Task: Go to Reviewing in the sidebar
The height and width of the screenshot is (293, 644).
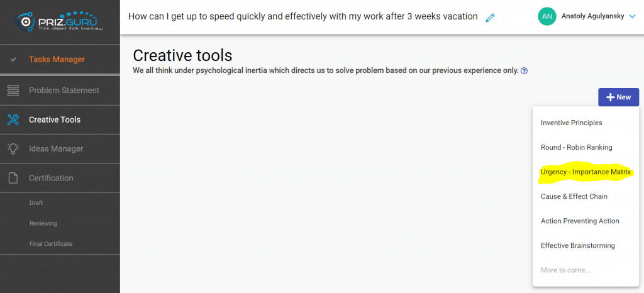Action: click(x=43, y=223)
